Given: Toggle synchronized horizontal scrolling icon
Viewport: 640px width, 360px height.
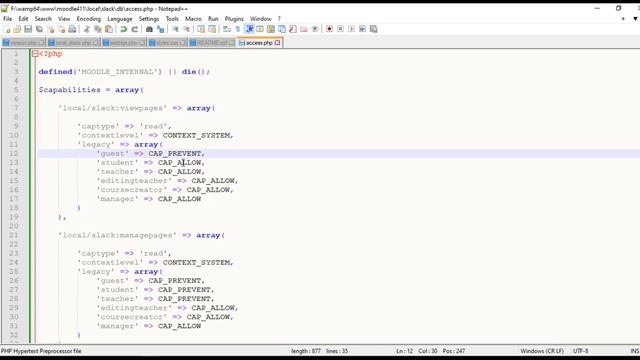Looking at the screenshot, I should point(212,29).
